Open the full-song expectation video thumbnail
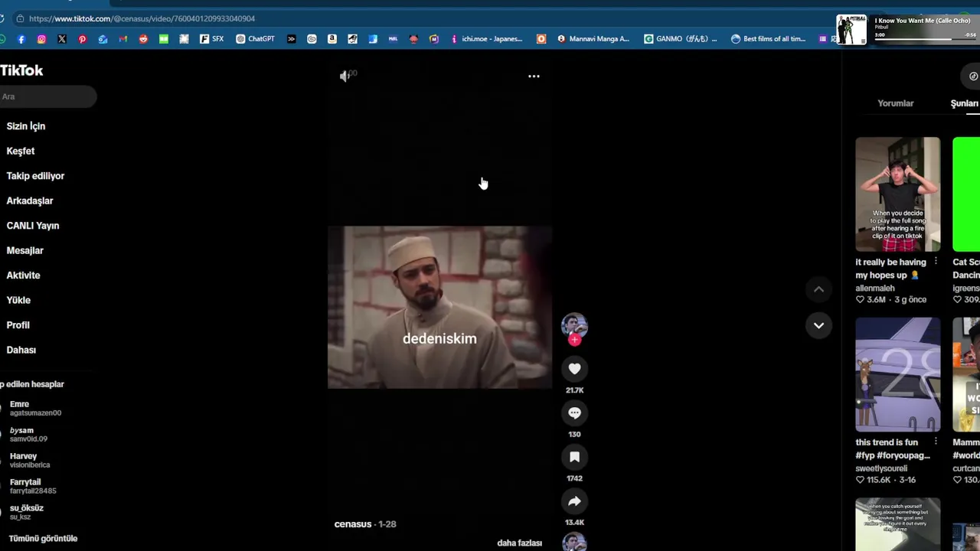The image size is (980, 551). coord(897,194)
